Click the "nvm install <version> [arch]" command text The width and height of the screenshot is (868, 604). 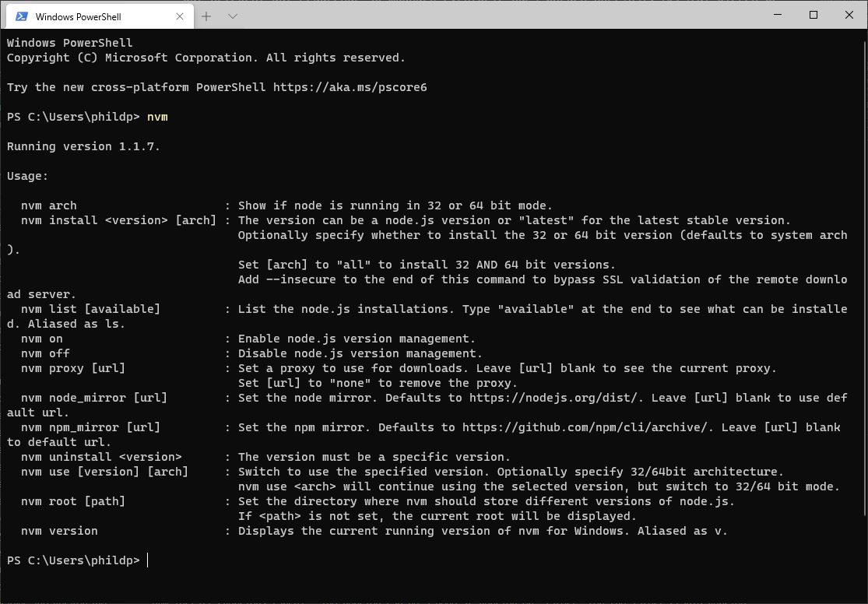click(x=118, y=220)
